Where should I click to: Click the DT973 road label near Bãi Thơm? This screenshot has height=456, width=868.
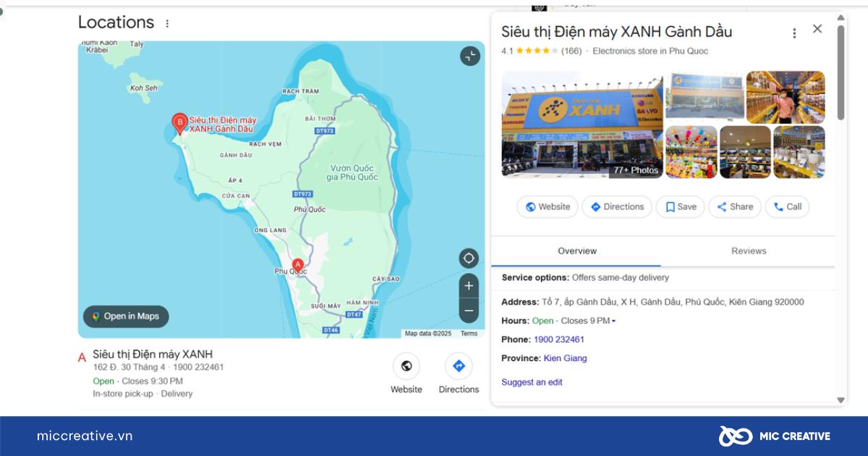click(325, 131)
